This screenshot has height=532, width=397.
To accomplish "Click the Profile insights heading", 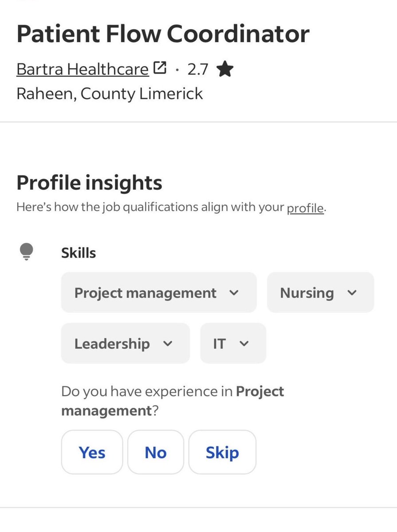I will pos(89,183).
